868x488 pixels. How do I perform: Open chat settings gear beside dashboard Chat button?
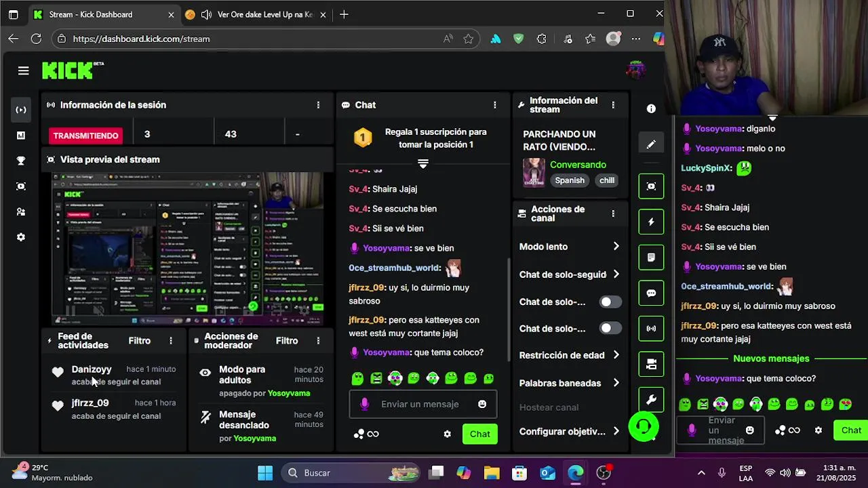[447, 434]
